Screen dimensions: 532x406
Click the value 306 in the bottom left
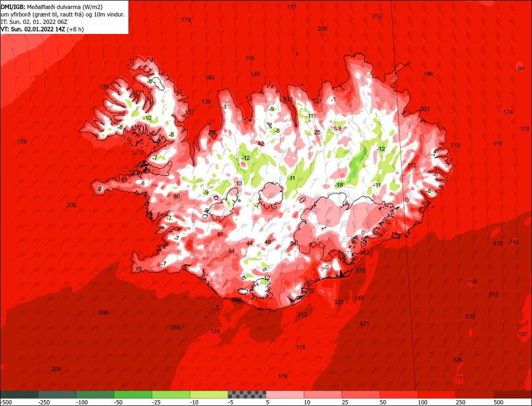[56, 369]
